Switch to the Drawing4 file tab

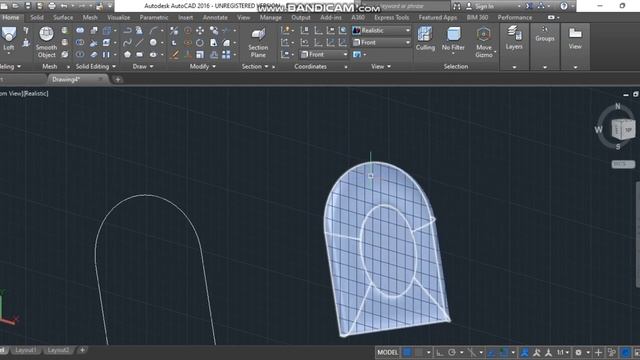[x=66, y=80]
